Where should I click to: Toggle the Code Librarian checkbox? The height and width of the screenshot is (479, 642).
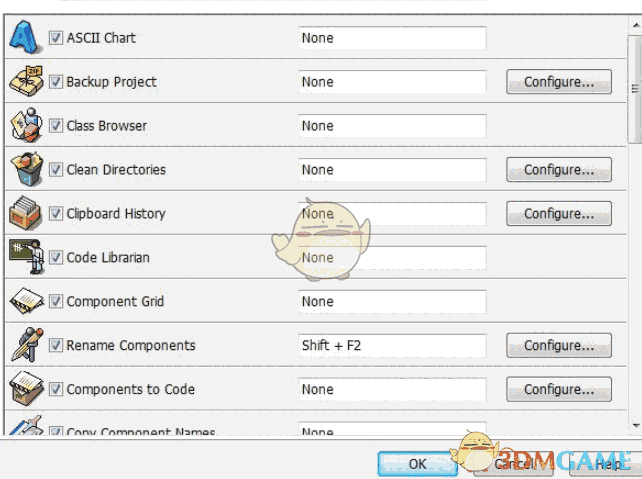[56, 258]
